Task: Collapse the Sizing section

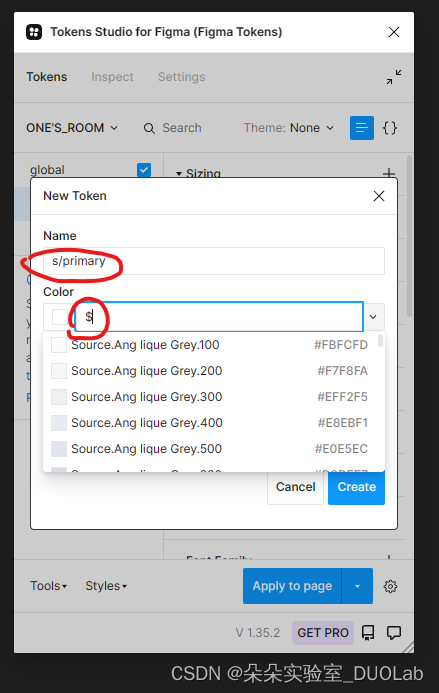Action: click(x=179, y=173)
